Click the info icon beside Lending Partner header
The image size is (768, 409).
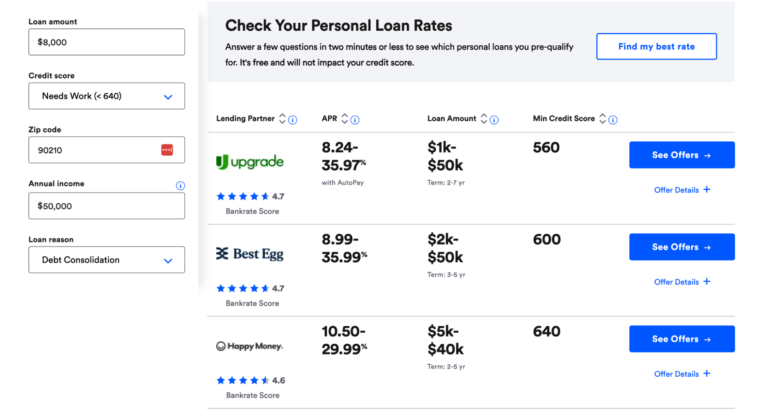[x=293, y=119]
